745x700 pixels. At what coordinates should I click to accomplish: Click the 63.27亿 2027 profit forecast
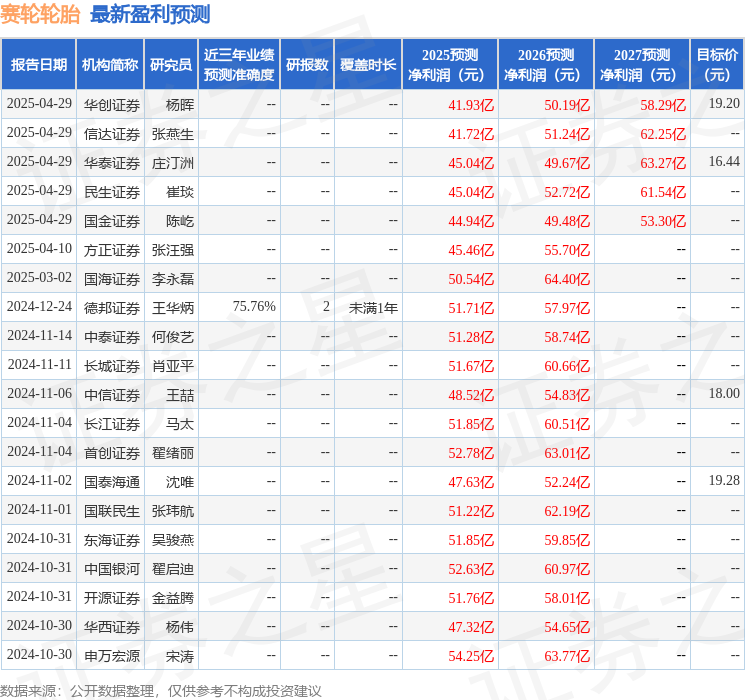pyautogui.click(x=663, y=163)
